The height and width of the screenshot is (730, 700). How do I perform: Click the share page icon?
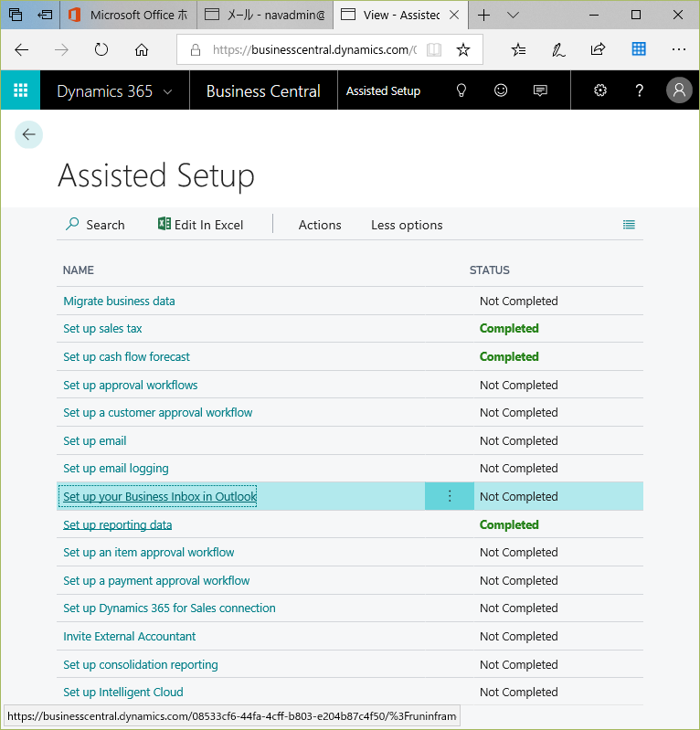598,49
